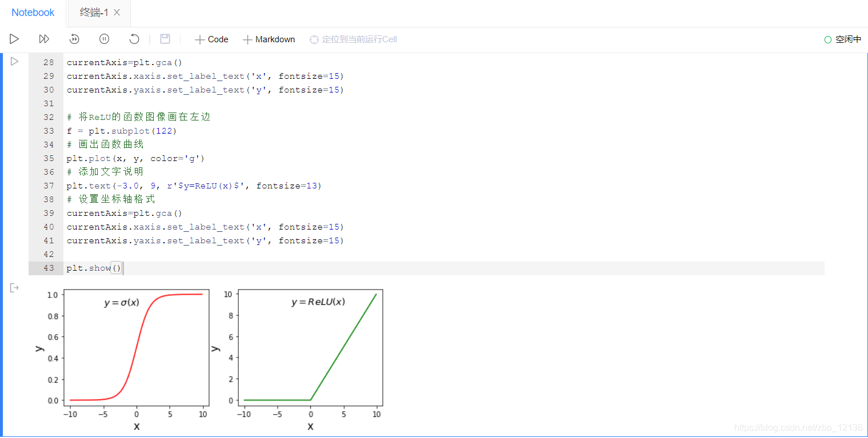Click the comment 设置坐标轴格式
Image resolution: width=868 pixels, height=438 pixels.
pyautogui.click(x=111, y=199)
